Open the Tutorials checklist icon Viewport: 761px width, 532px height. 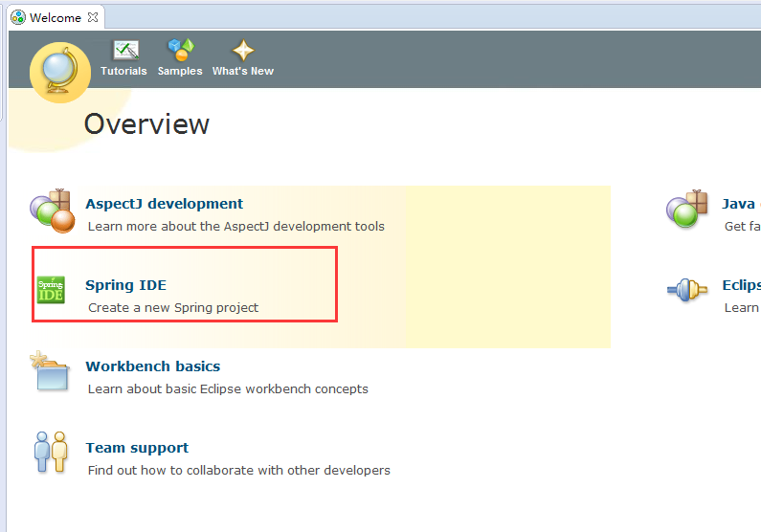[125, 50]
